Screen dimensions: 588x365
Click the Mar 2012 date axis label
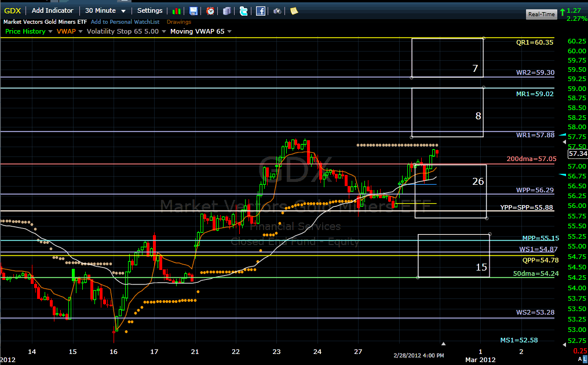pos(480,360)
